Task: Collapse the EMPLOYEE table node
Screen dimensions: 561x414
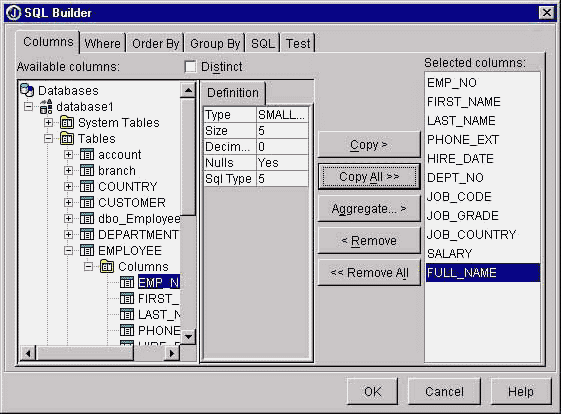Action: pyautogui.click(x=68, y=250)
